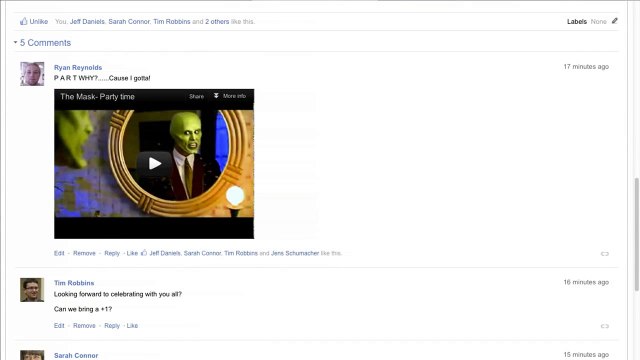Click Ryan Reynolds' avatar thumbnail

(x=32, y=74)
